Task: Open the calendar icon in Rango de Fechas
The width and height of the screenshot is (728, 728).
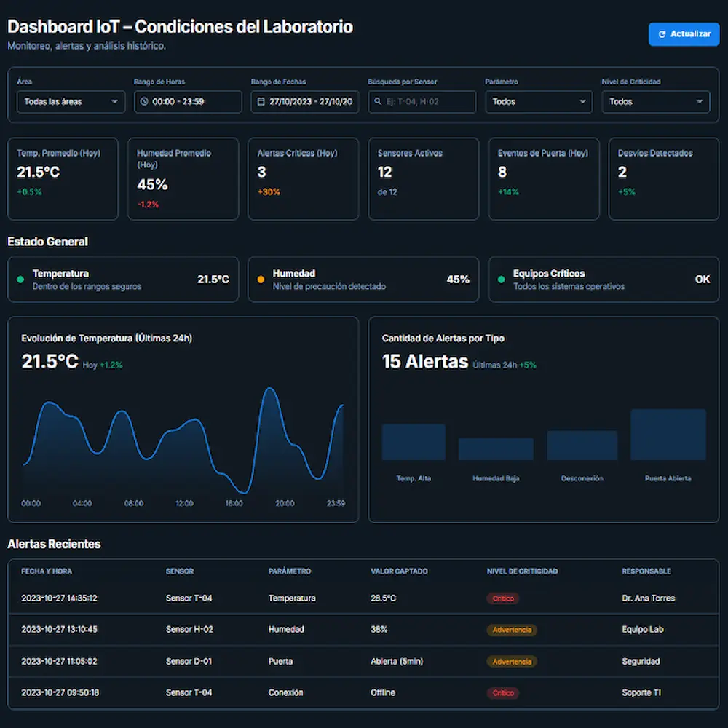Action: (x=260, y=102)
